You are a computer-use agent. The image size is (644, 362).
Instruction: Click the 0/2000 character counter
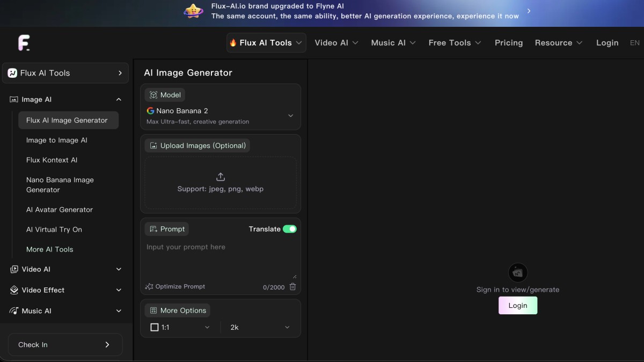coord(274,287)
